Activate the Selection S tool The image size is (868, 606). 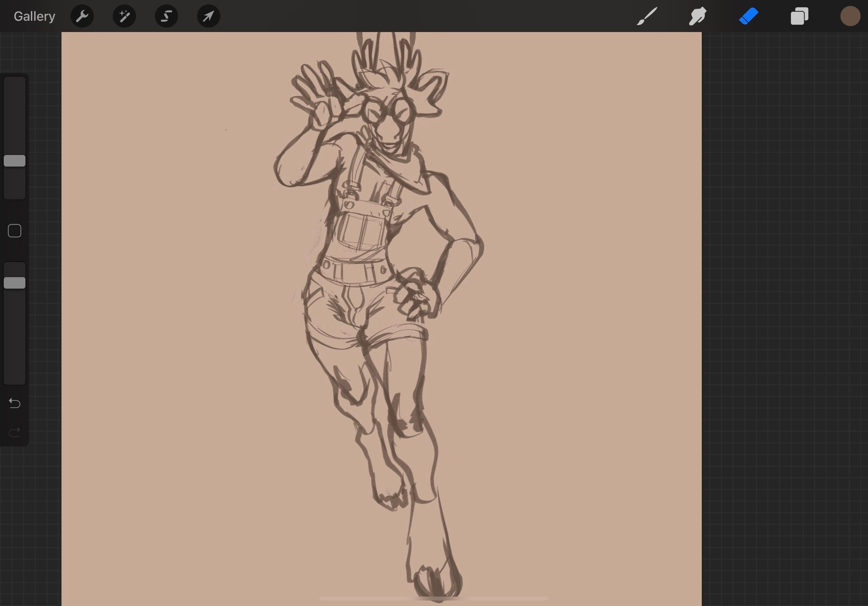coord(166,17)
